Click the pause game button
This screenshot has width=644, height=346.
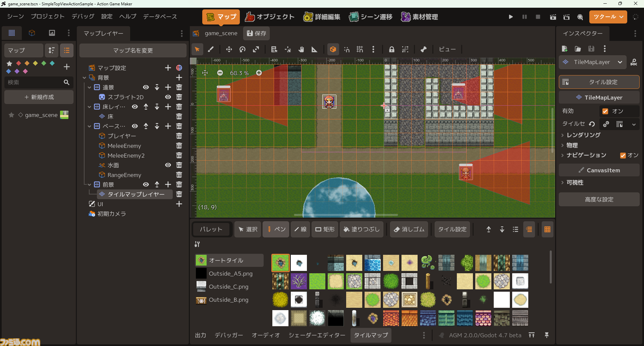(x=525, y=17)
